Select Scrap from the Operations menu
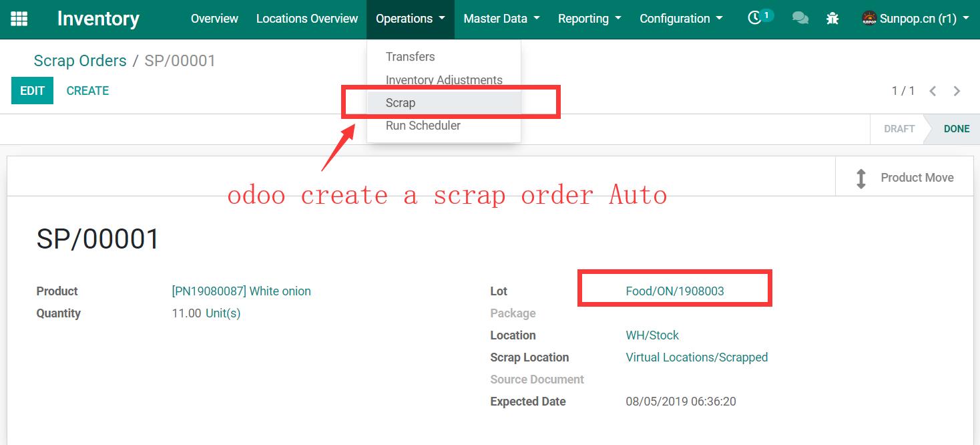Viewport: 980px width, 445px height. coord(443,103)
